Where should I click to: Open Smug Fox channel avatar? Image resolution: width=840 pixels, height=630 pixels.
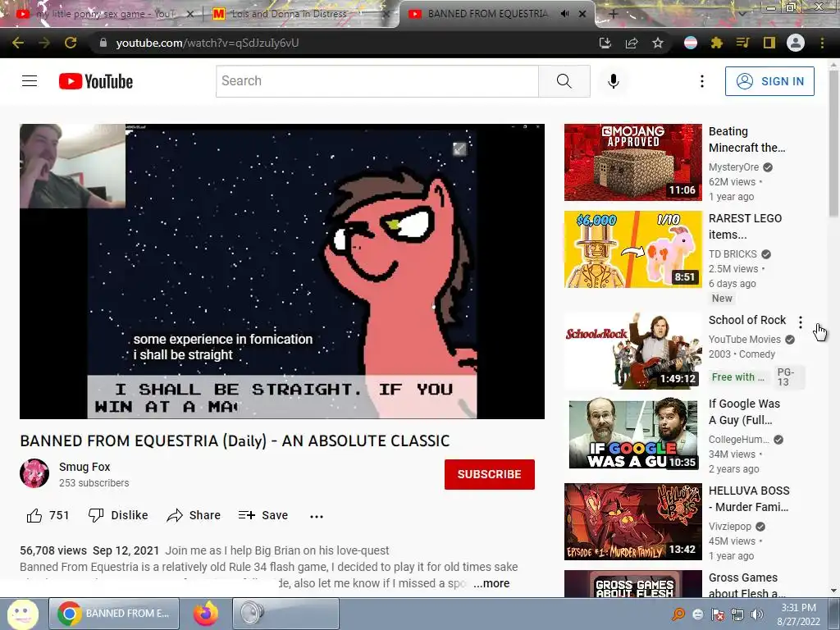(34, 473)
